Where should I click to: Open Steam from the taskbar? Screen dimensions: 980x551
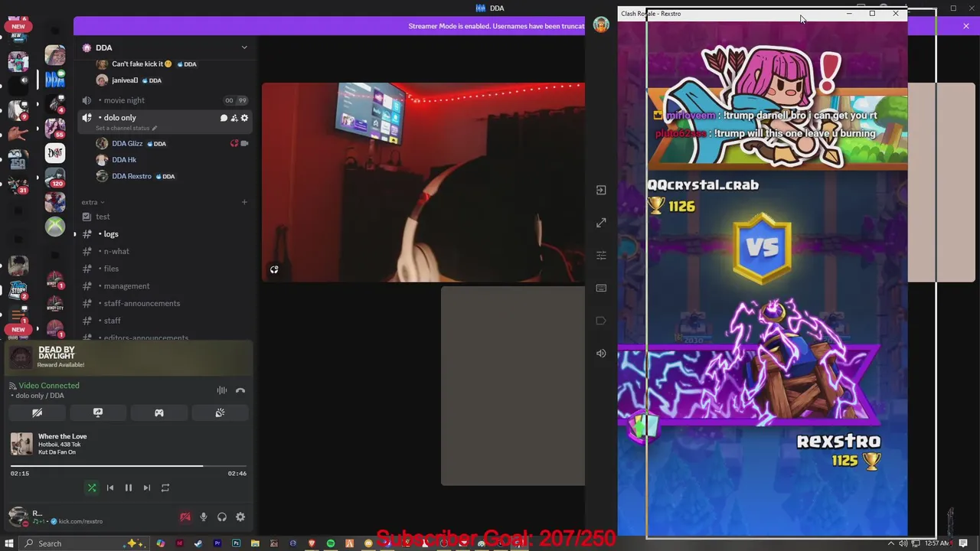pyautogui.click(x=198, y=543)
